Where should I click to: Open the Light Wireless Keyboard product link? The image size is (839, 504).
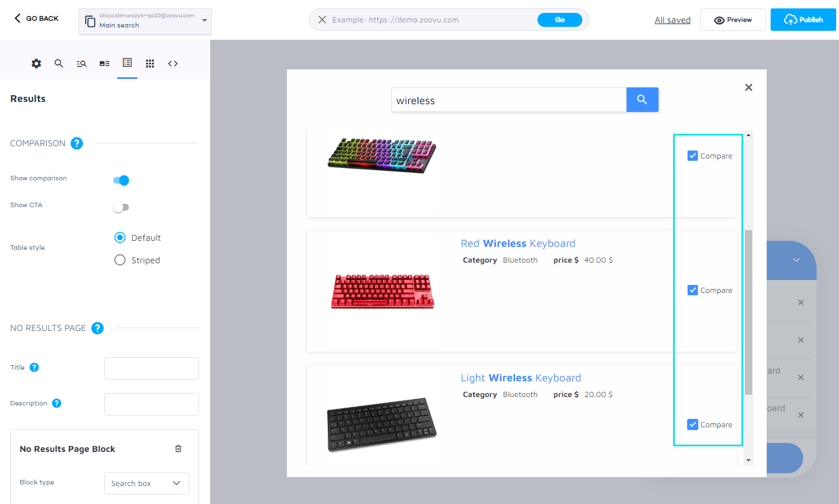(521, 378)
